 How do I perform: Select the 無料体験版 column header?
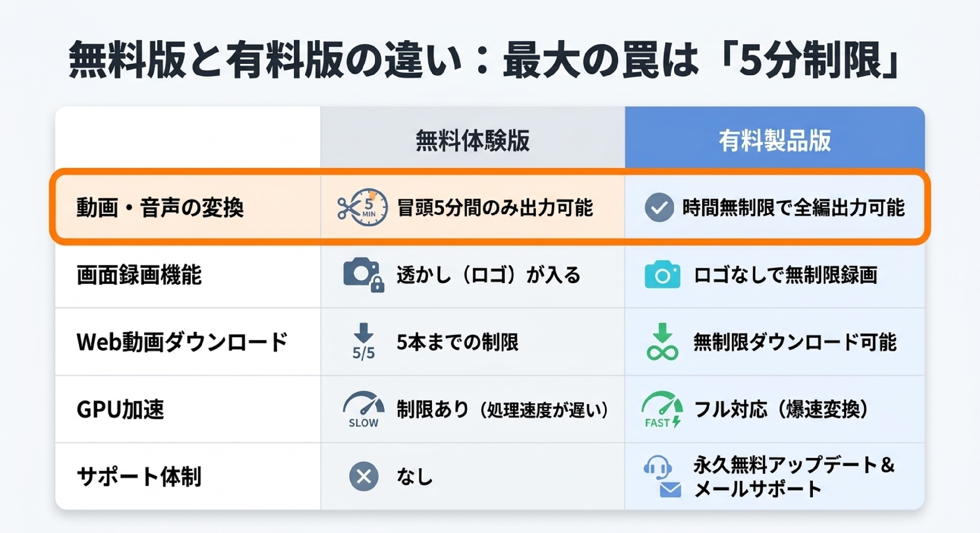(x=473, y=140)
